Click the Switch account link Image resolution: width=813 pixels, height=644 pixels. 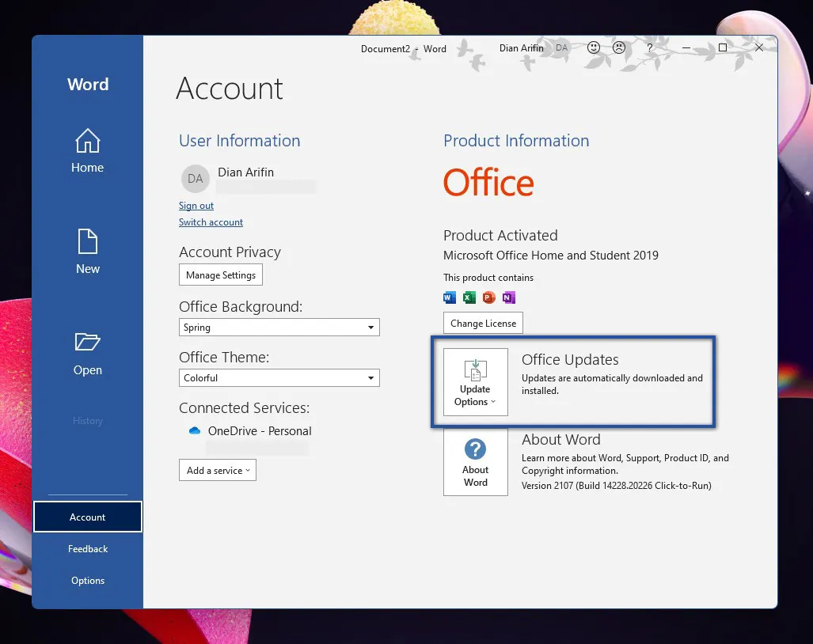[x=211, y=222]
